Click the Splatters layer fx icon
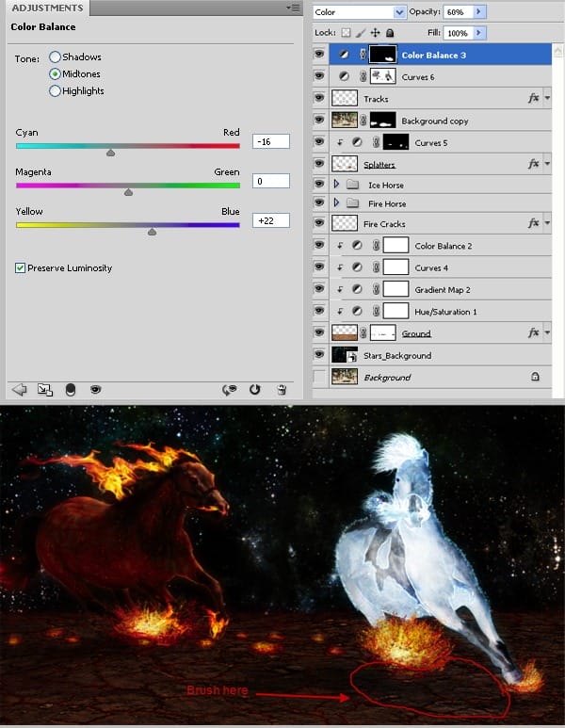This screenshot has width=565, height=728. tap(534, 164)
